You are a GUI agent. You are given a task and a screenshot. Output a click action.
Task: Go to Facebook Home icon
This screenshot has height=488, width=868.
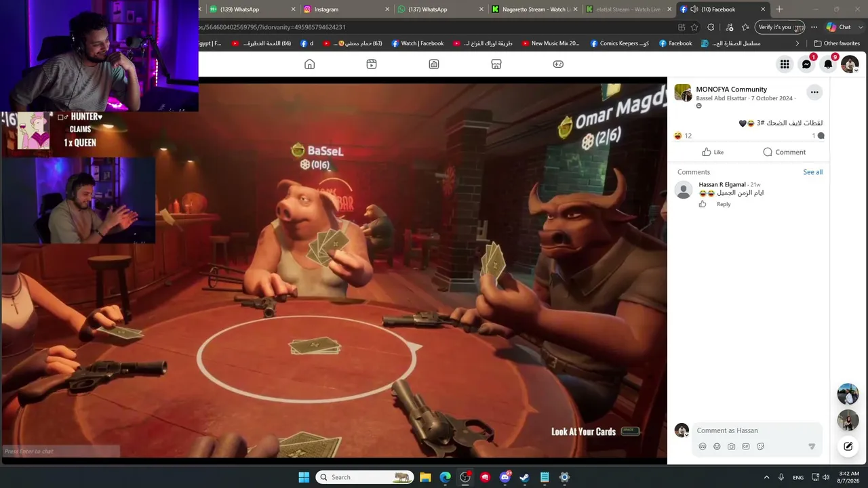[309, 64]
